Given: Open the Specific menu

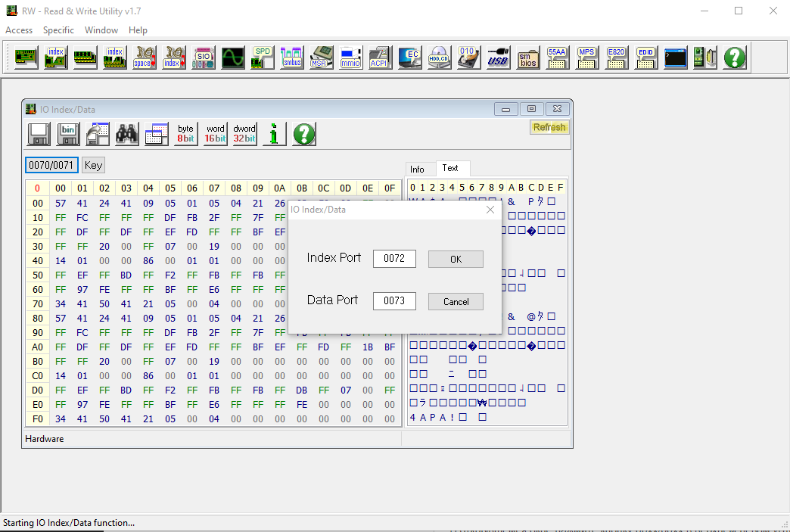Looking at the screenshot, I should [x=58, y=30].
